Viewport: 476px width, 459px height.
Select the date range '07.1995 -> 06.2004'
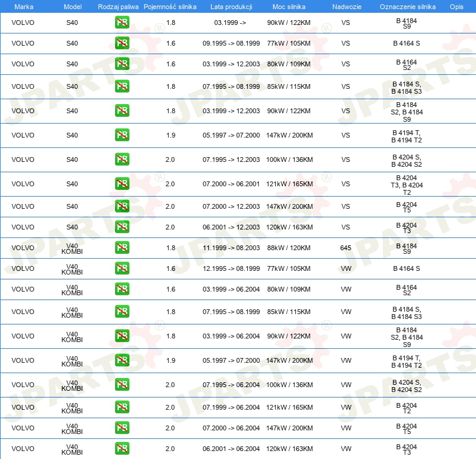tap(231, 385)
